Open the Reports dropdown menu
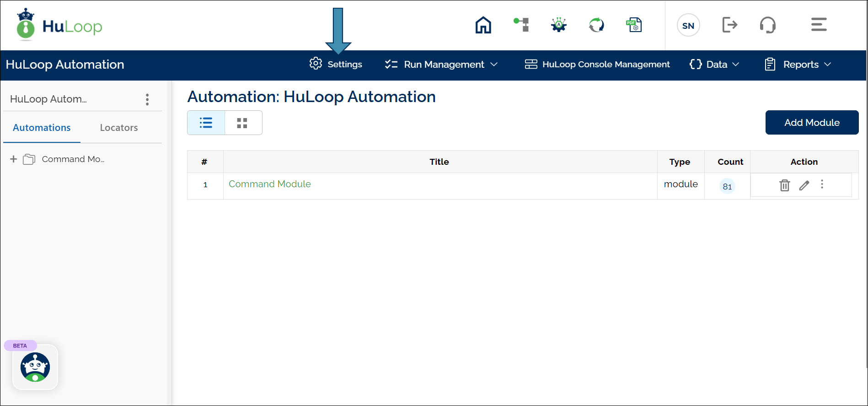Screen dimensions: 868x406 click(798, 65)
